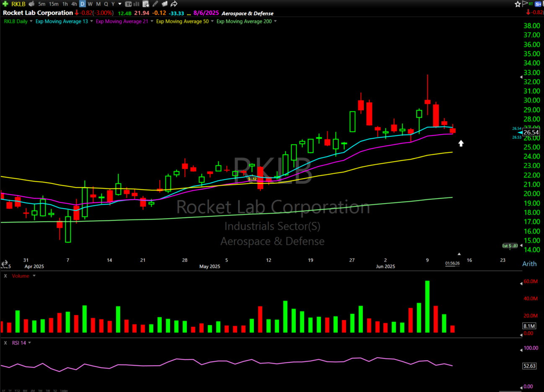
Task: Click the green plus add-symbol icon
Action: coord(5,4)
